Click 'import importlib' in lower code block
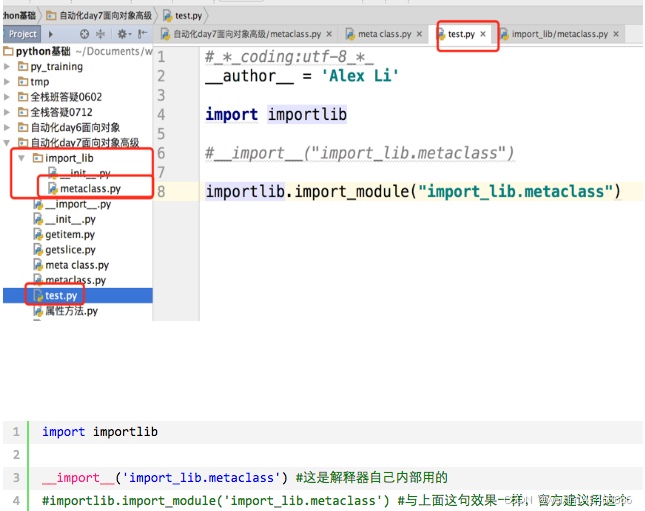Image resolution: width=645 pixels, height=511 pixels. [x=100, y=432]
